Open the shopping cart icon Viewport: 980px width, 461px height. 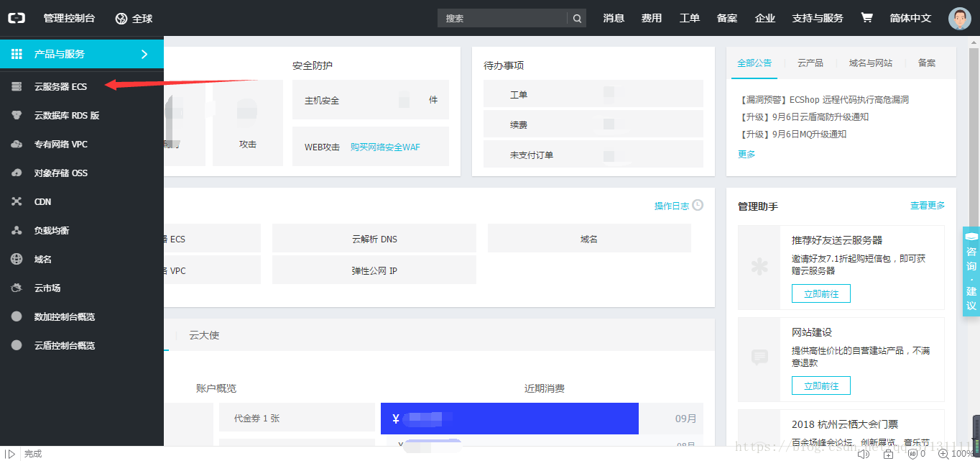click(866, 18)
